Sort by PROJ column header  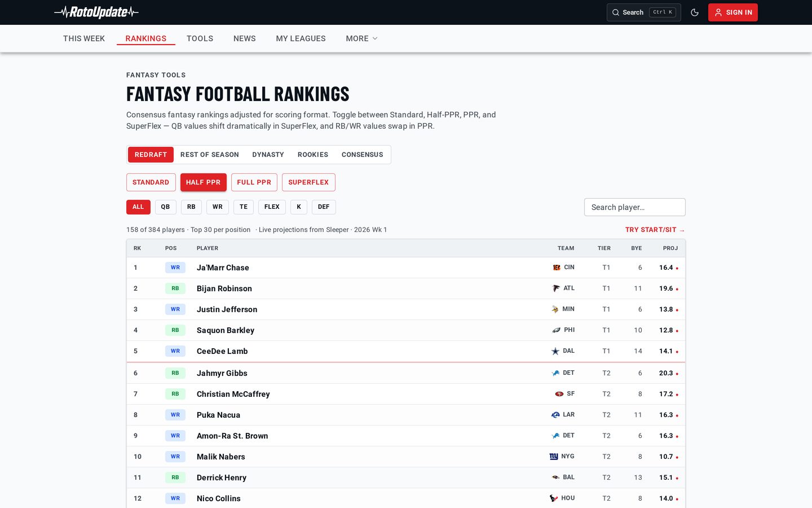pyautogui.click(x=670, y=248)
